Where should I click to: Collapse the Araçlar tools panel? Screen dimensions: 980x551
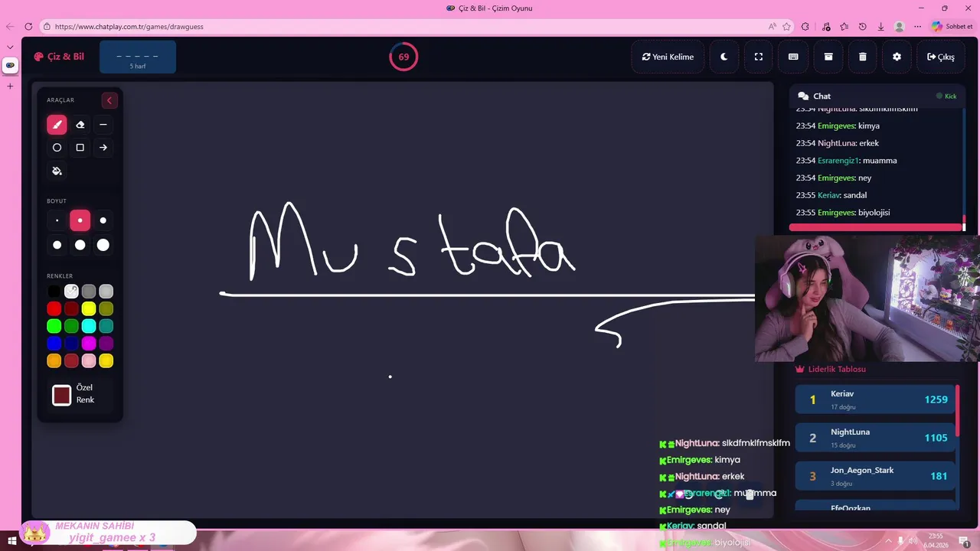(109, 100)
